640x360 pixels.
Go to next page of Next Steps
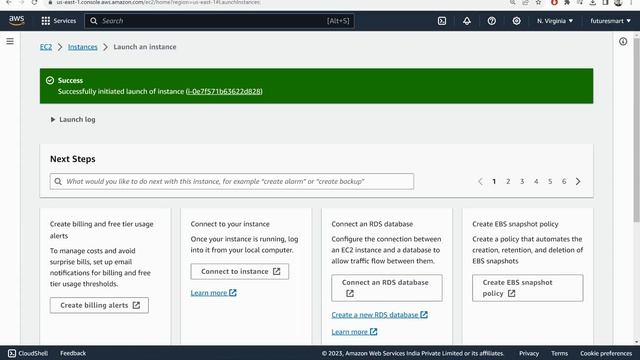coord(578,181)
